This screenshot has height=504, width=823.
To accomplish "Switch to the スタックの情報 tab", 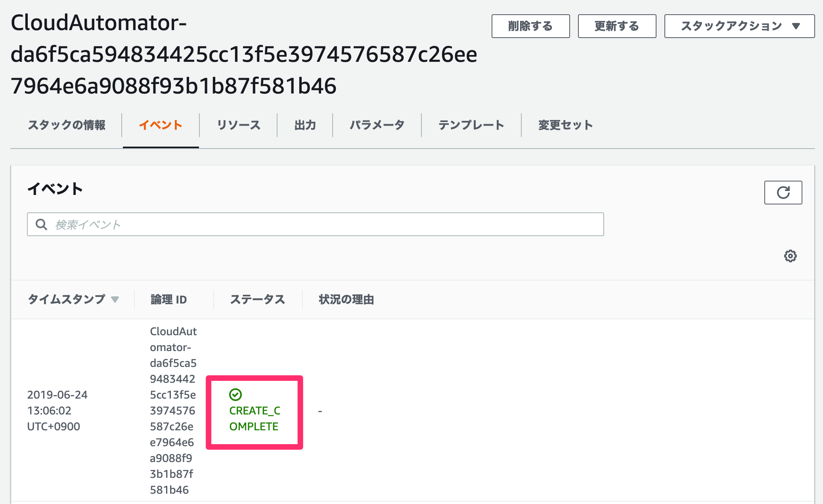I will [67, 125].
